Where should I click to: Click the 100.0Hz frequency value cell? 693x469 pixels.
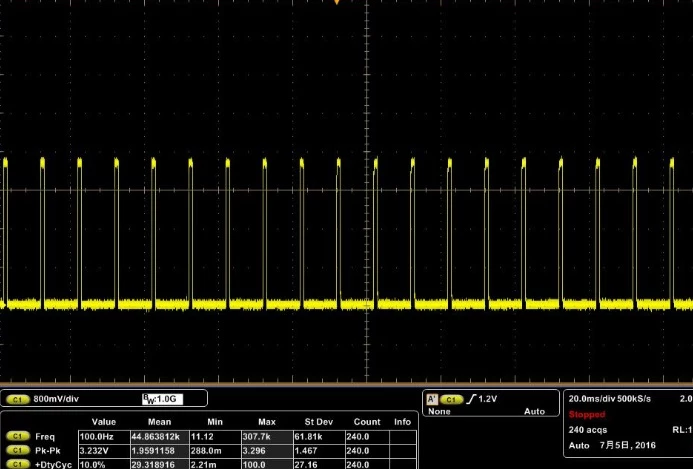(104, 437)
